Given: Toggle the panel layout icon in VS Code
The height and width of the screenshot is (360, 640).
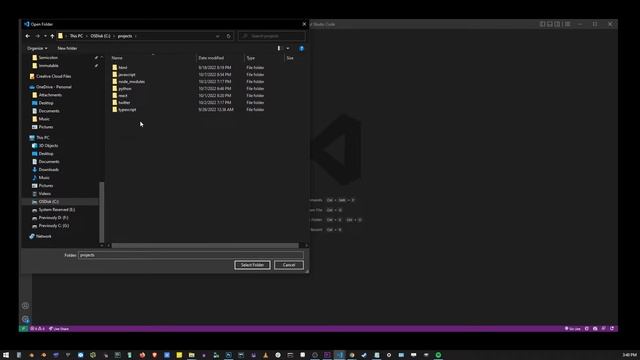Looking at the screenshot, I should tap(550, 24).
